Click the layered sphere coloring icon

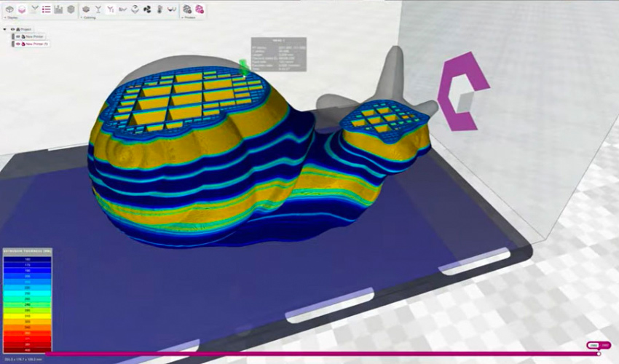(135, 9)
